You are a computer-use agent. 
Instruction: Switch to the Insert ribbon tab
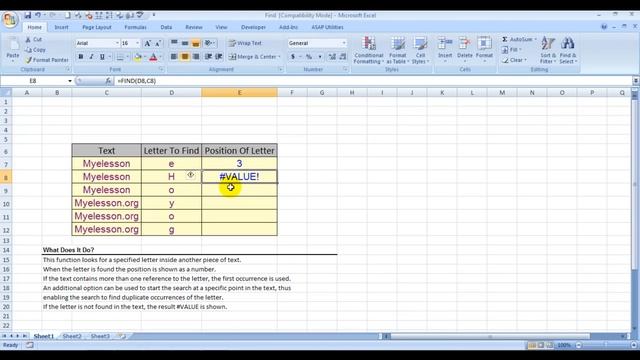62,27
